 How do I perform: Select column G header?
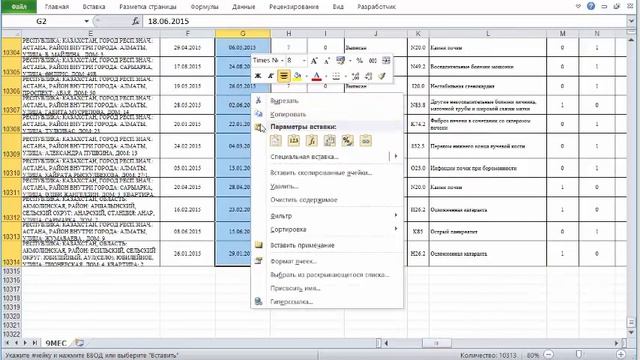tap(243, 33)
